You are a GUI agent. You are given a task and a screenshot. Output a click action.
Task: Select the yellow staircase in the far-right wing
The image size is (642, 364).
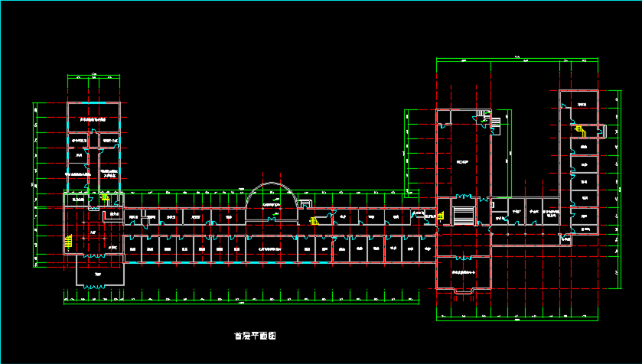coord(581,132)
